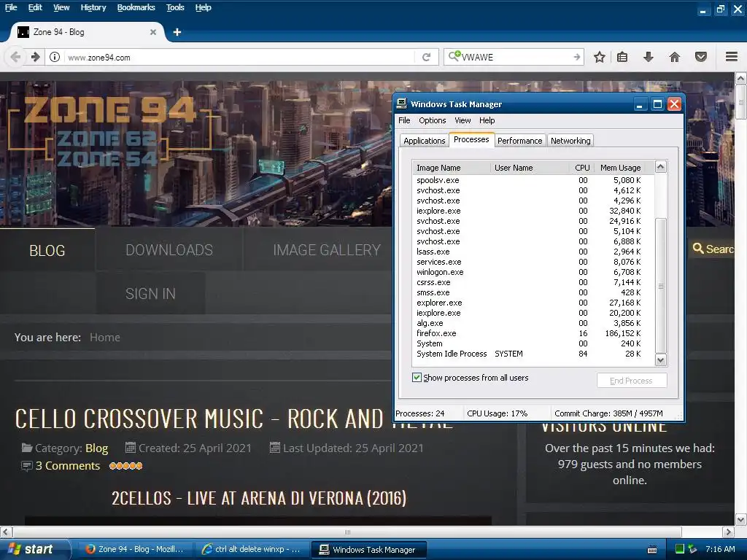Show bookmarks list icon

622,57
